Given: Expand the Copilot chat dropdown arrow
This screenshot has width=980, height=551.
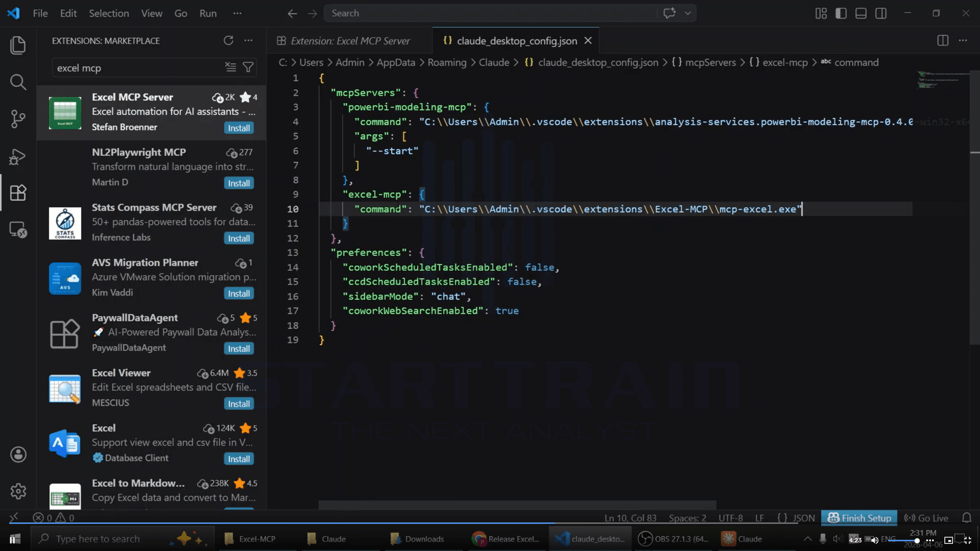Looking at the screenshot, I should coord(688,13).
